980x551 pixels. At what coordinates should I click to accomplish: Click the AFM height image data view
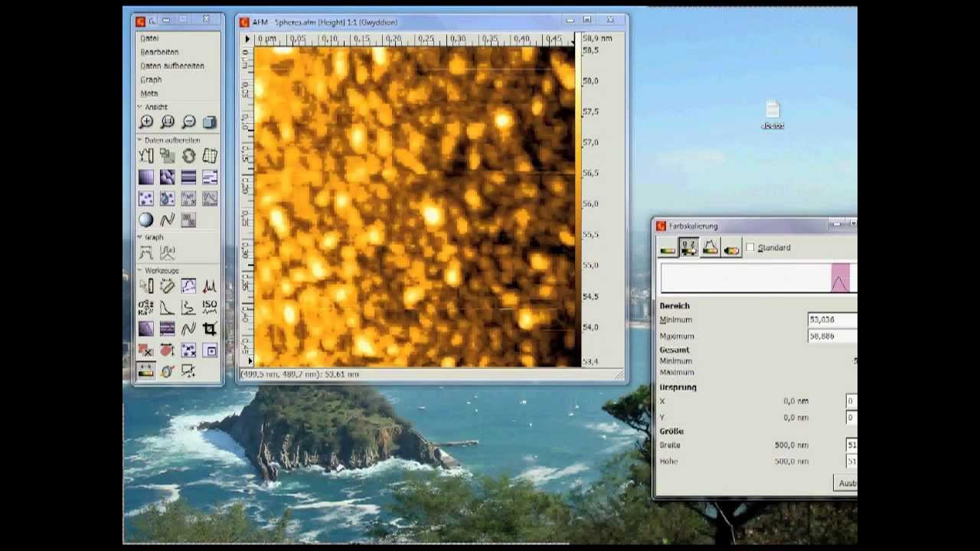pos(413,207)
